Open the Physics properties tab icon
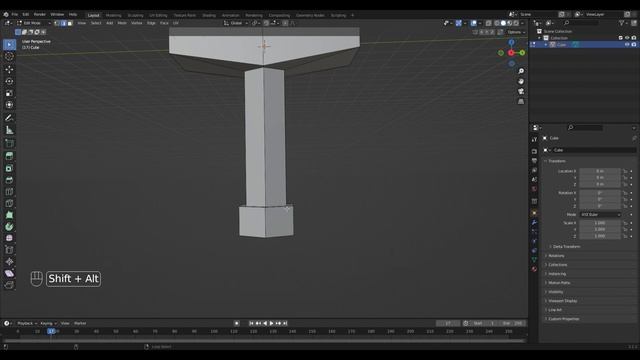640x360 pixels. (534, 241)
